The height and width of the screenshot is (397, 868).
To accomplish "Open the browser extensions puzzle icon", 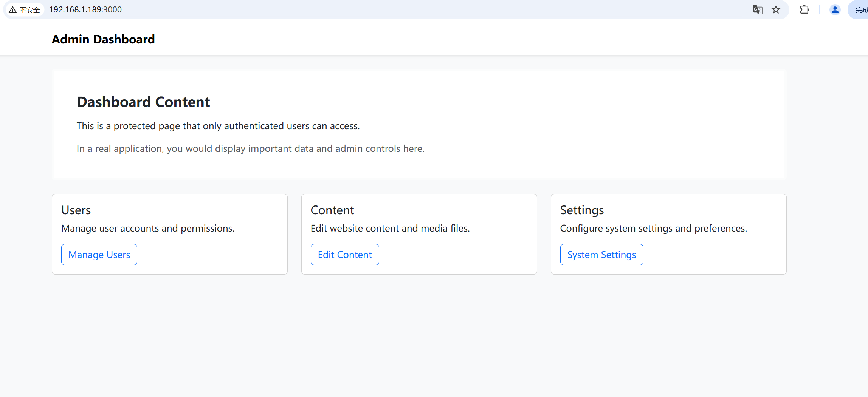I will (804, 10).
